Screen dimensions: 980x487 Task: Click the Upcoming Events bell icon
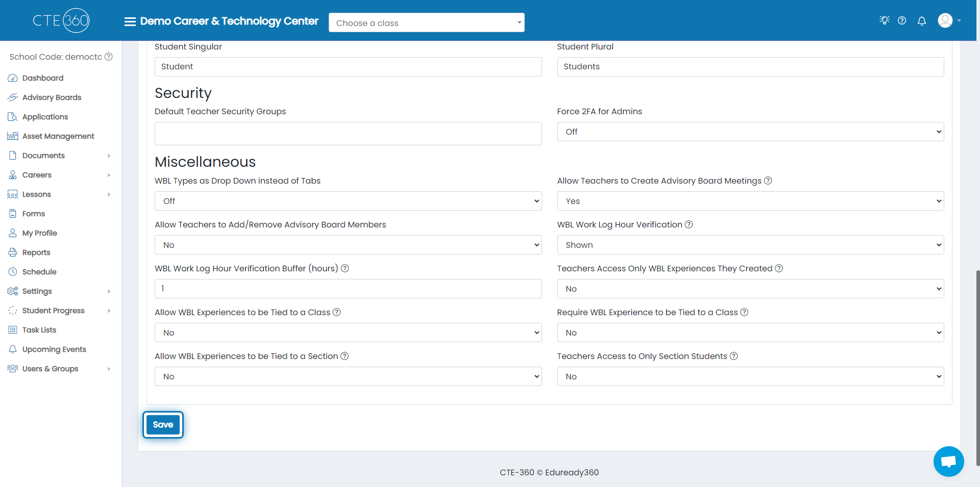[13, 349]
